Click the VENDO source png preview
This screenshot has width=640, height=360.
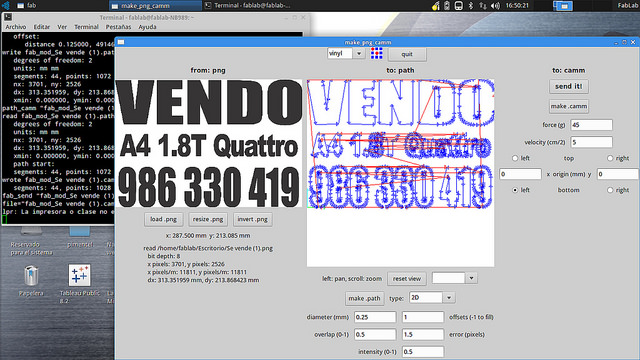pyautogui.click(x=209, y=143)
